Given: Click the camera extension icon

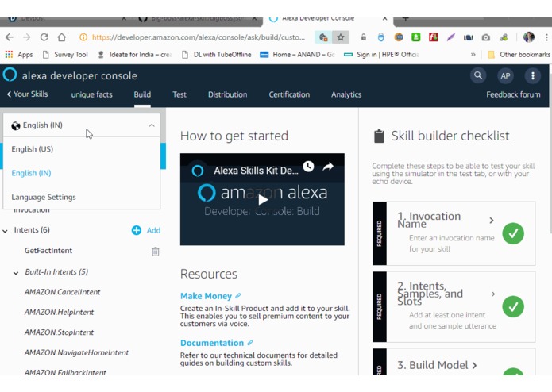Looking at the screenshot, I should coord(486,37).
